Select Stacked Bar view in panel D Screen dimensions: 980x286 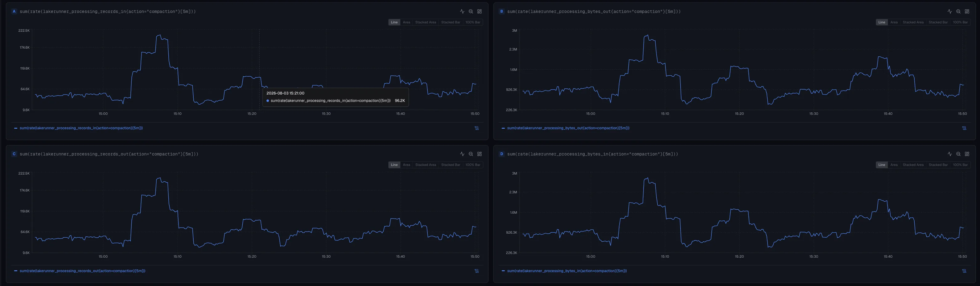click(x=938, y=165)
